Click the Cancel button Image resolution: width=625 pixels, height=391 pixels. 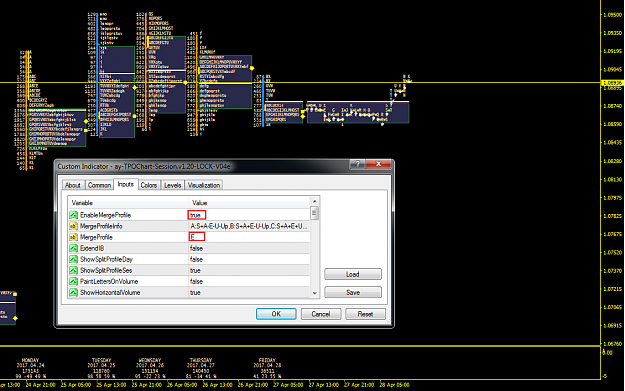tap(321, 314)
